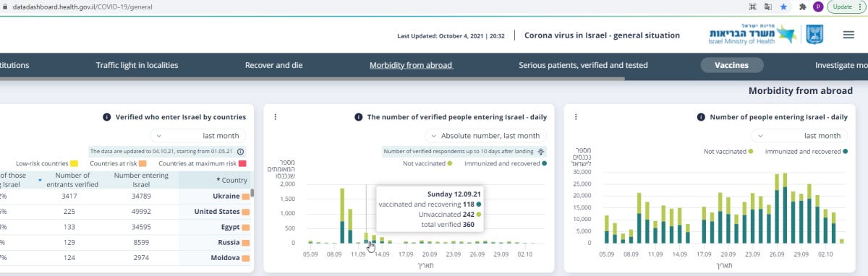This screenshot has height=276, width=868.
Task: Open the browser profile avatar
Action: (818, 7)
